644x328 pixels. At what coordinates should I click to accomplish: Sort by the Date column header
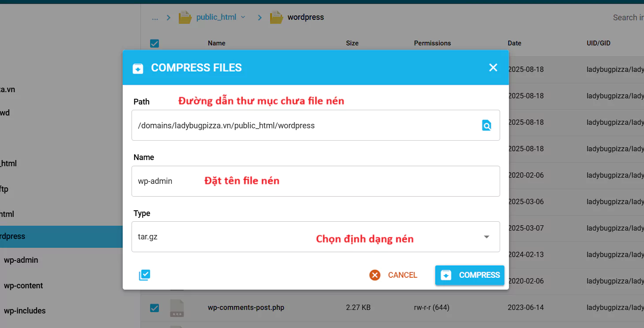[x=515, y=43]
